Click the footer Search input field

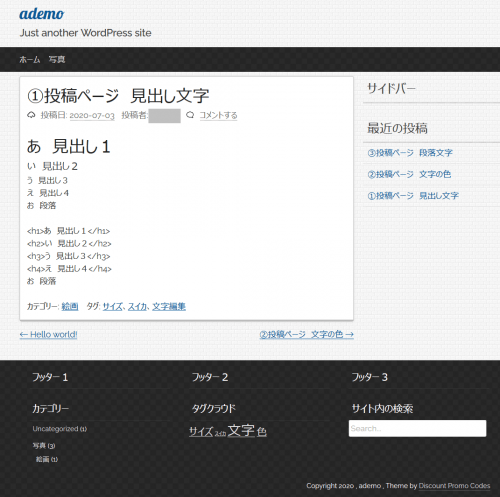click(417, 428)
